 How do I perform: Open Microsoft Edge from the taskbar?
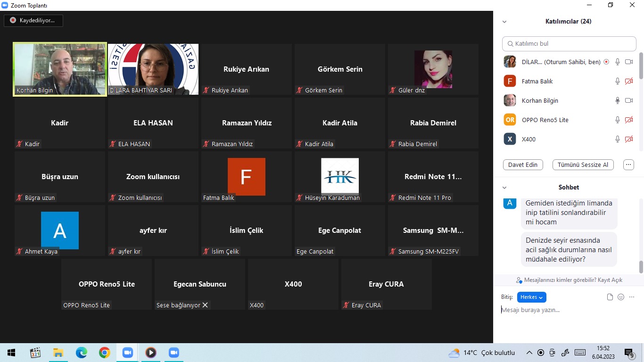pyautogui.click(x=82, y=353)
